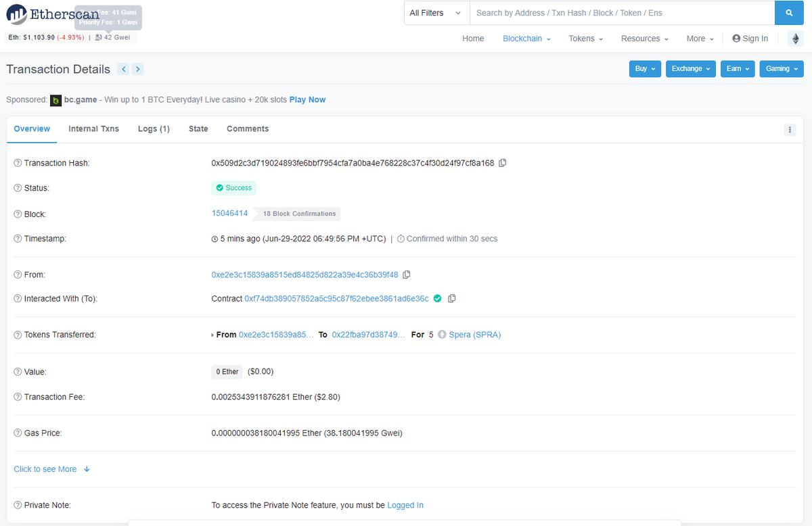This screenshot has height=526, width=812.
Task: Click help icon beside Transaction Hash
Action: point(18,163)
